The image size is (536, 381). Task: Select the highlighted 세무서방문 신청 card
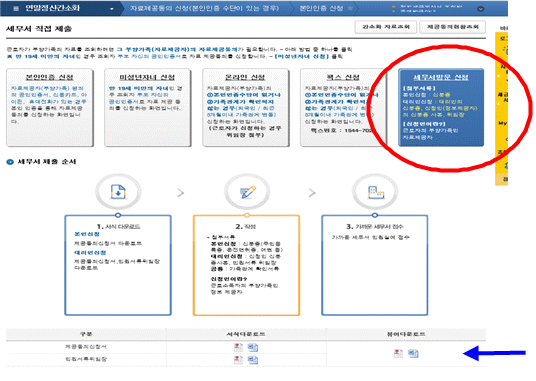(x=441, y=108)
